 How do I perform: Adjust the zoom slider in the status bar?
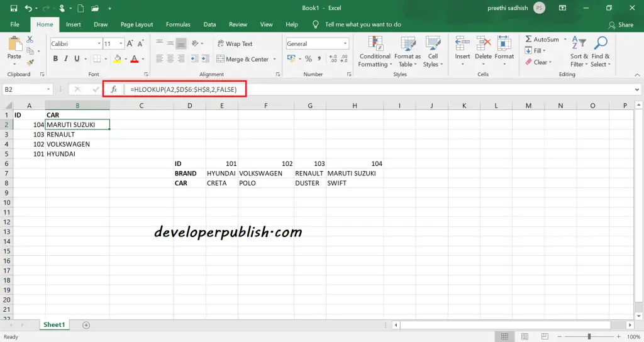point(589,336)
